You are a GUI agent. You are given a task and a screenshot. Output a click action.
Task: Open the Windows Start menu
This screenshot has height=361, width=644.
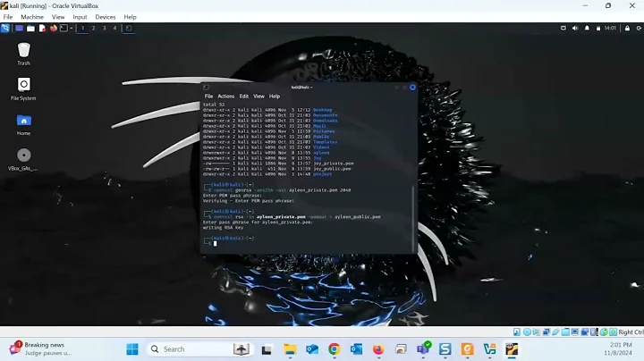[x=132, y=349]
